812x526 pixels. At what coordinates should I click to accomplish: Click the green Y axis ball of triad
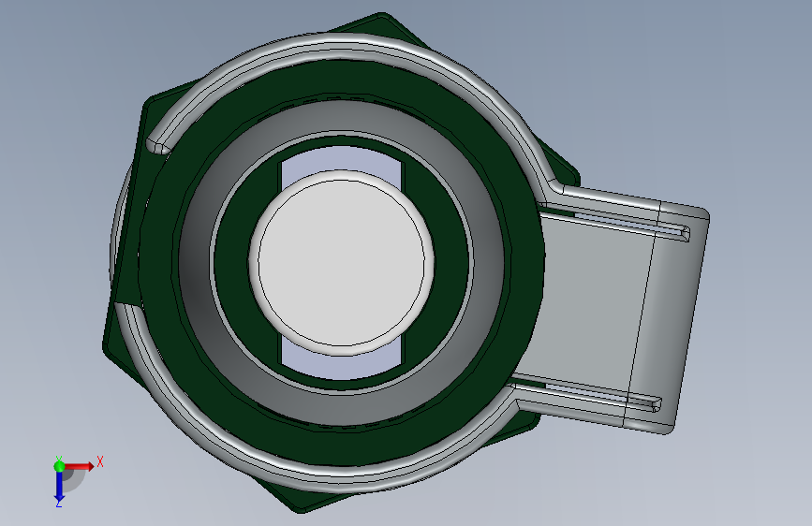click(x=59, y=465)
